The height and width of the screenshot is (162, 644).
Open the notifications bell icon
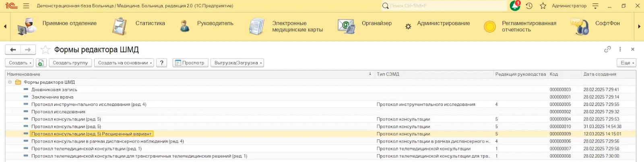[515, 6]
